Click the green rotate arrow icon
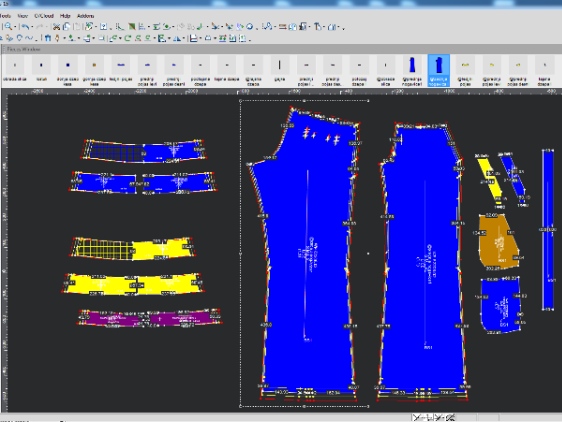 click(128, 38)
